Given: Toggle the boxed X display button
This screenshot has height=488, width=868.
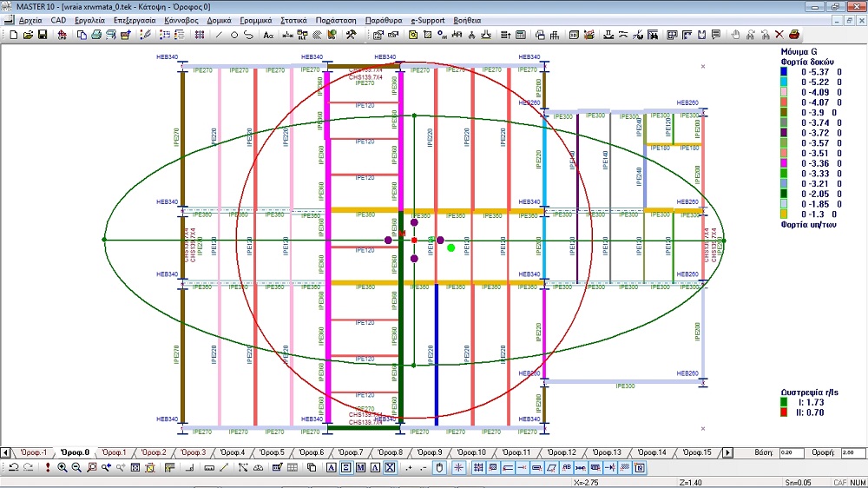Looking at the screenshot, I should [x=390, y=467].
